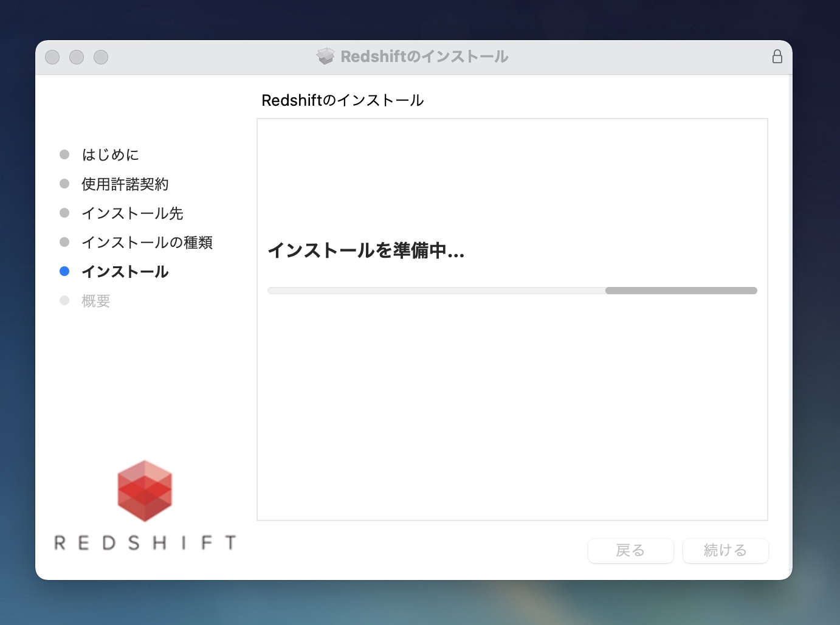Select the はじめに step in sidebar

pos(110,155)
